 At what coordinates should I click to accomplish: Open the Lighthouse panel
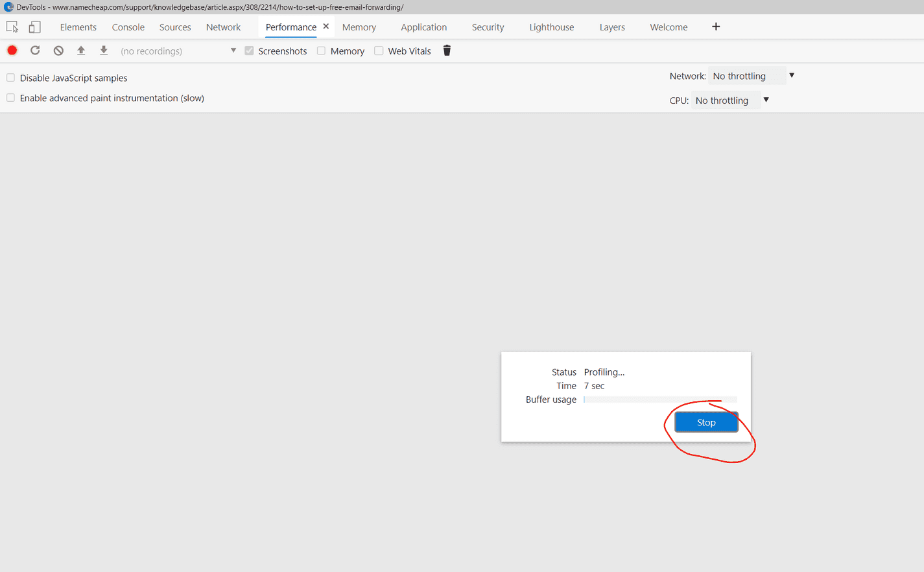tap(551, 27)
